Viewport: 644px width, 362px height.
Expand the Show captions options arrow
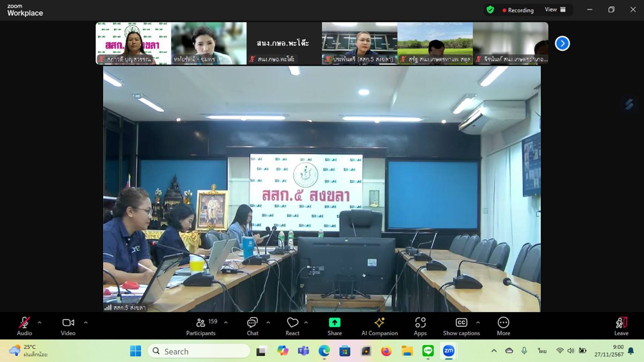coord(478,323)
